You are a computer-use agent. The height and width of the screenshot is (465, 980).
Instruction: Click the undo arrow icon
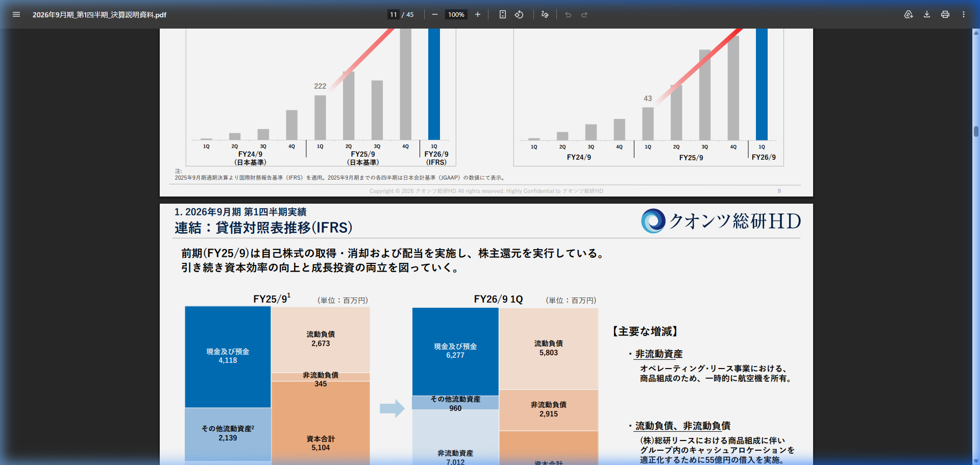[x=568, y=14]
